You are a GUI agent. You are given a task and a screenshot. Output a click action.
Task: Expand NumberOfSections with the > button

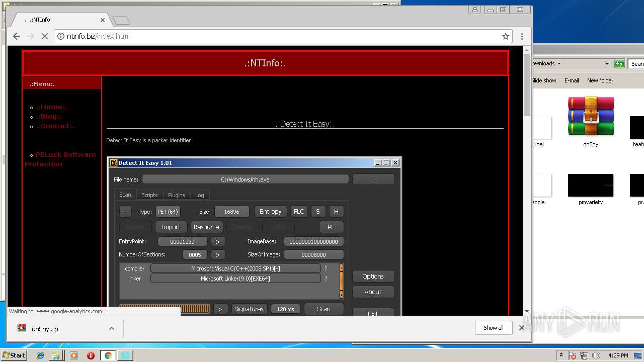coord(218,255)
